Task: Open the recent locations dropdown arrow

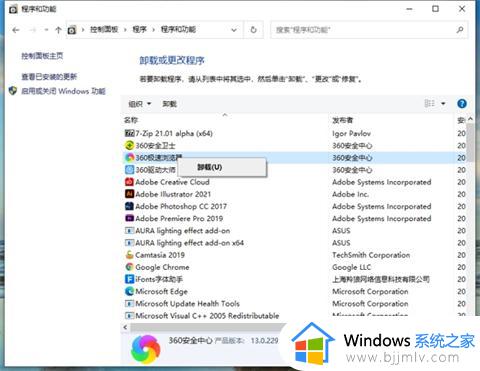Action: point(46,30)
